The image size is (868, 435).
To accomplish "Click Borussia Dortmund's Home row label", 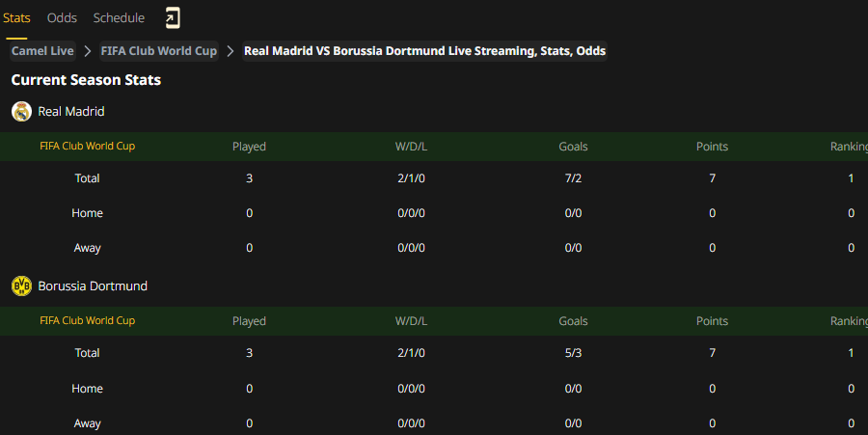I will 87,389.
